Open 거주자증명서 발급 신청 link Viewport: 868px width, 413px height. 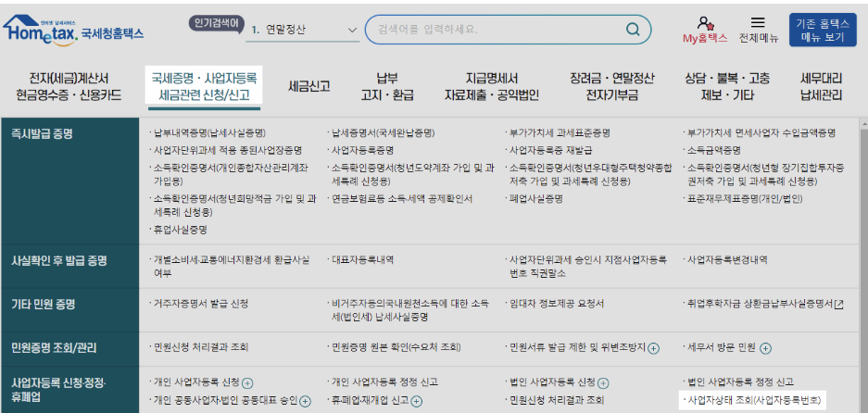click(x=202, y=304)
